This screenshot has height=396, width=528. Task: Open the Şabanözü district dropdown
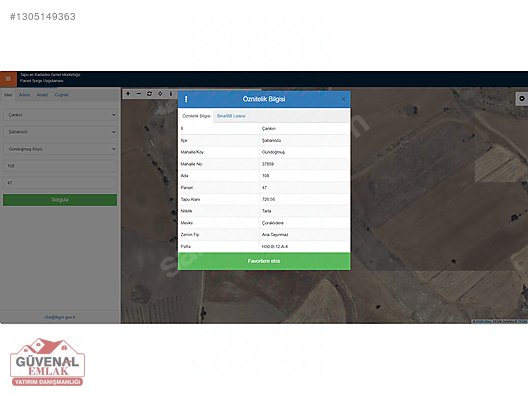[60, 132]
